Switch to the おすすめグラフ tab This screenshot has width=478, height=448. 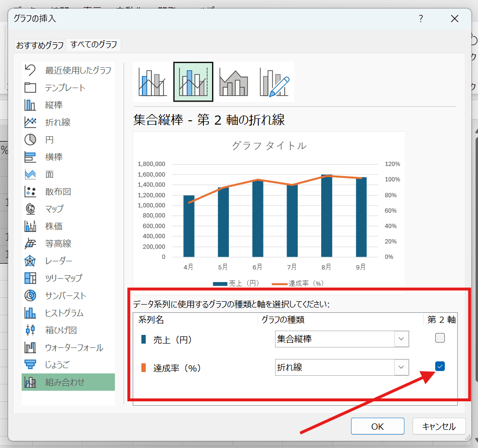[x=40, y=45]
